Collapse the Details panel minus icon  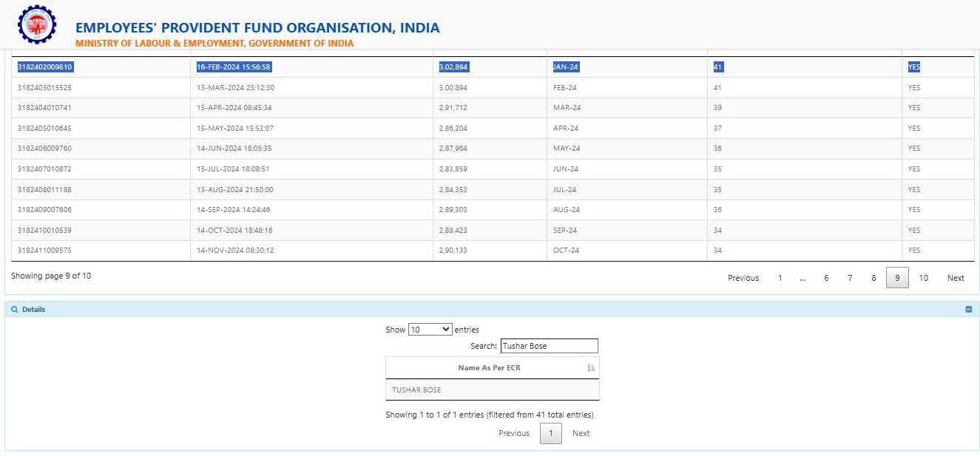pos(968,310)
